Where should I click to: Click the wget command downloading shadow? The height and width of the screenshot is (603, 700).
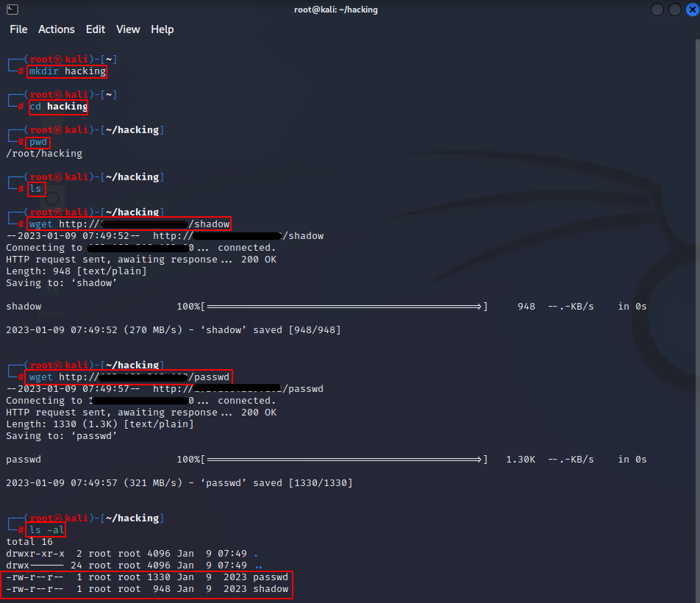click(129, 224)
